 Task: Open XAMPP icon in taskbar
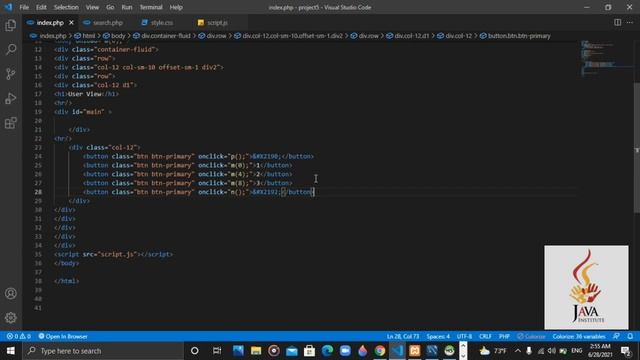(415, 351)
